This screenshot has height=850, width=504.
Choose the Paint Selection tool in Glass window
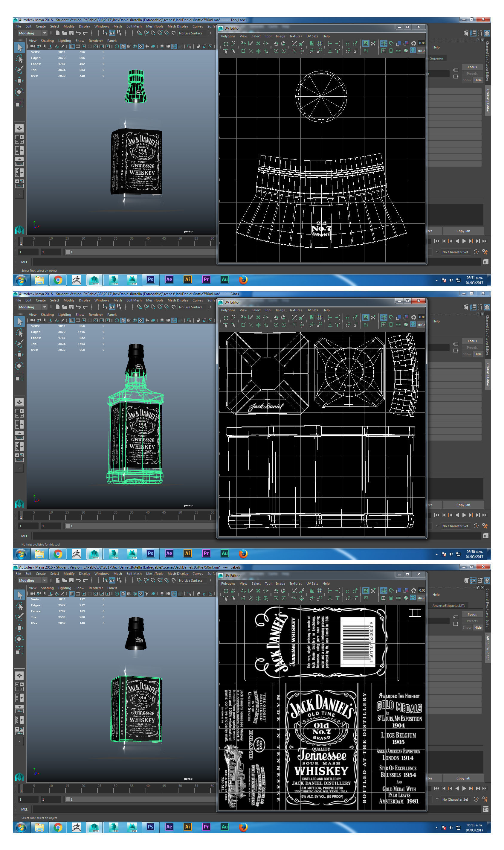click(19, 343)
